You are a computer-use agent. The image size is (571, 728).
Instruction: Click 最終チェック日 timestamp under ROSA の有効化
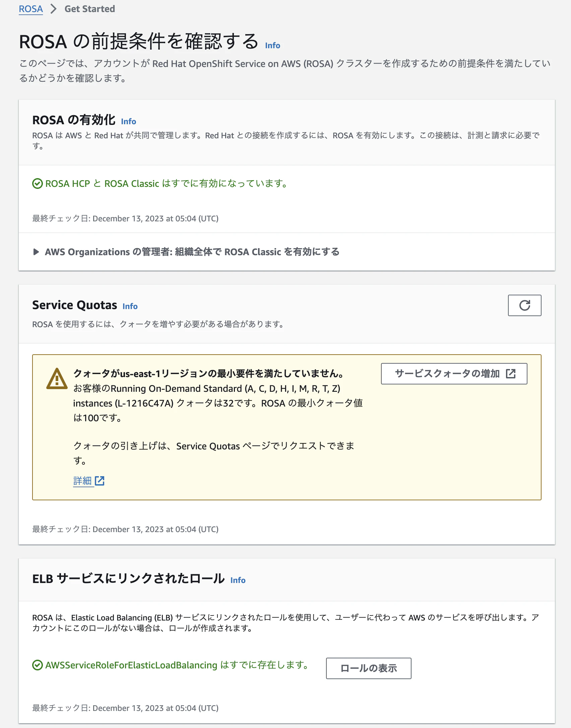(125, 218)
